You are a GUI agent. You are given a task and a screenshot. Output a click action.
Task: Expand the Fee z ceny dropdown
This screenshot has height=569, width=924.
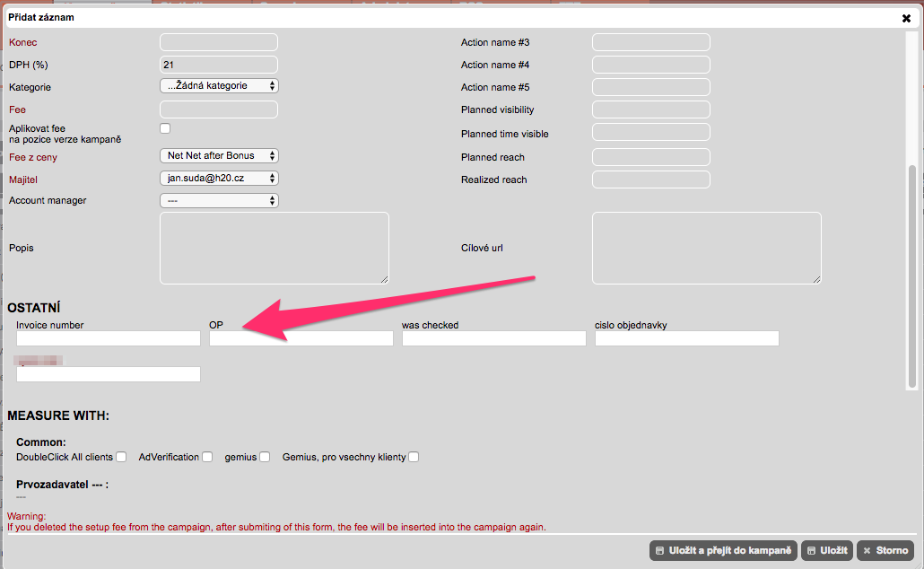coord(219,156)
